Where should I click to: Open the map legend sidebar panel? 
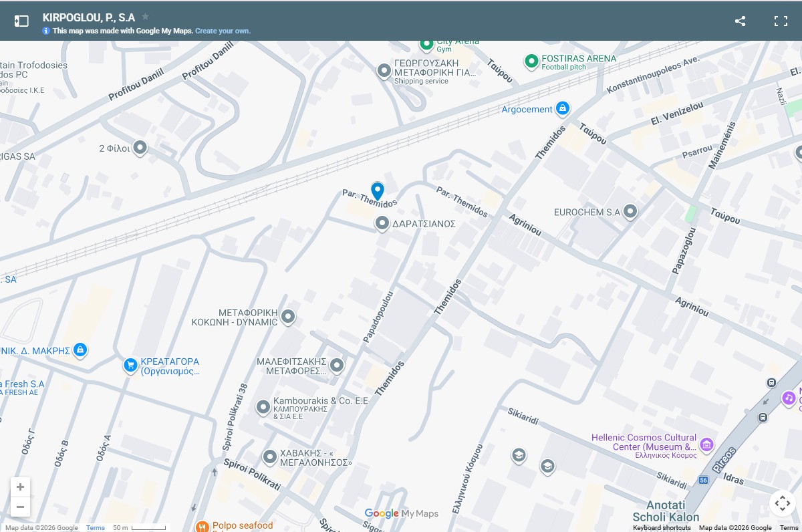pos(21,21)
